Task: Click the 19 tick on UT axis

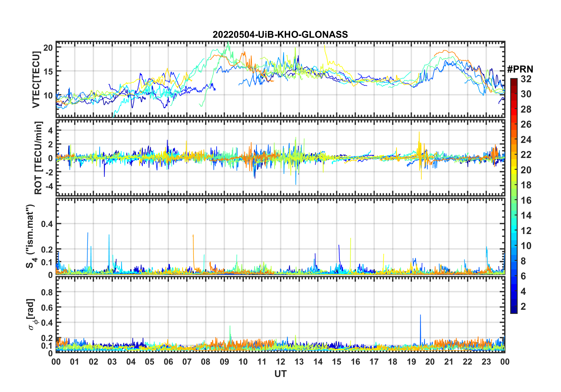Action: (411, 362)
